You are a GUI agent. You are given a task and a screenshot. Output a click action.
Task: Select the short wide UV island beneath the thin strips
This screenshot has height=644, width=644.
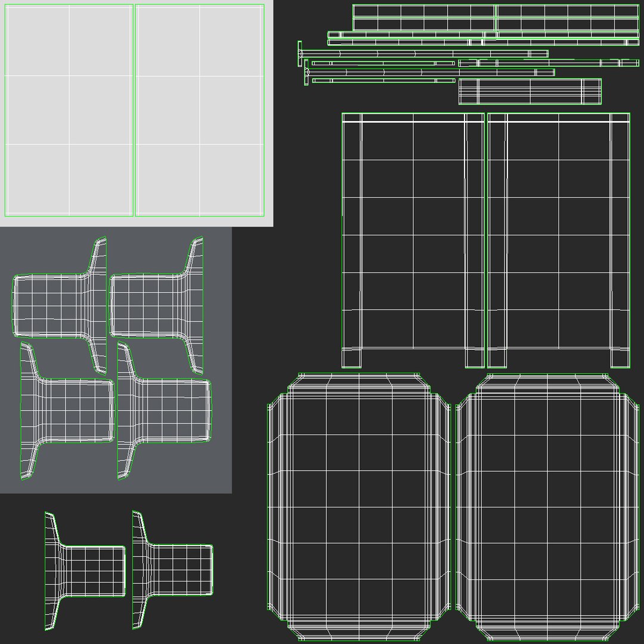point(530,91)
